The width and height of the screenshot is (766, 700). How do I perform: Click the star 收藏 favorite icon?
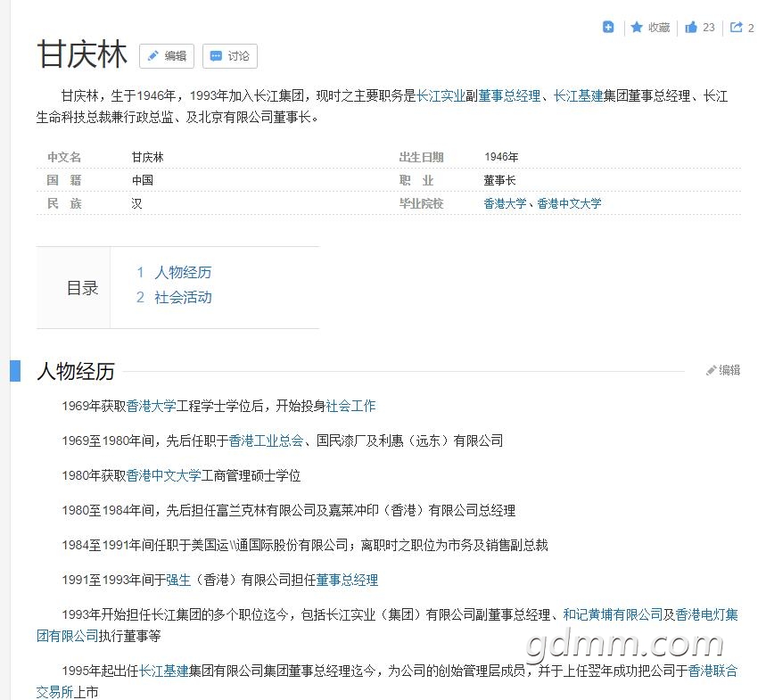coord(637,27)
